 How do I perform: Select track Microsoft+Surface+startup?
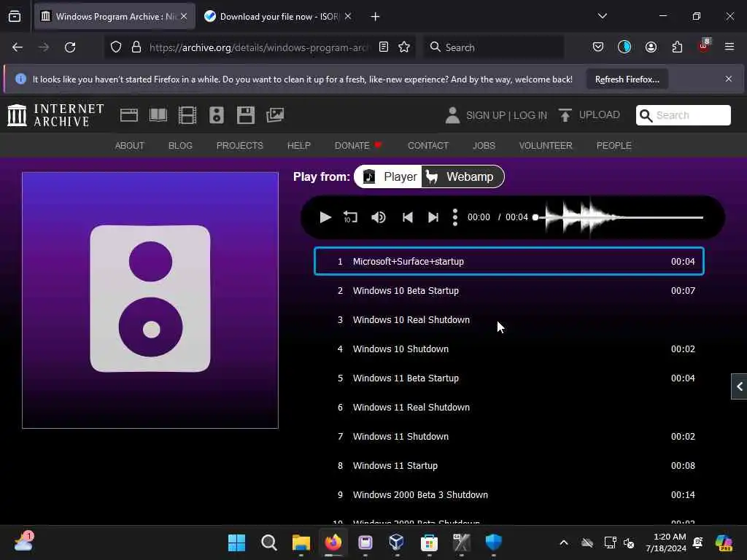[x=508, y=261]
